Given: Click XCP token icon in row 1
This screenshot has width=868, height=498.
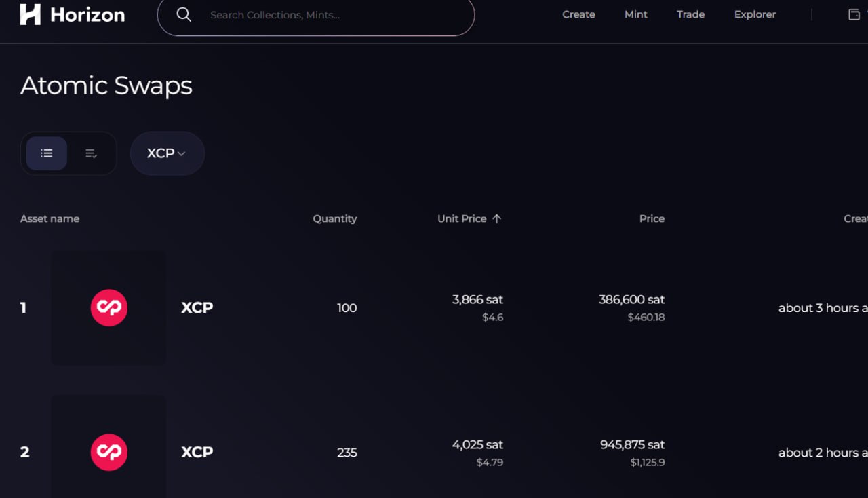Looking at the screenshot, I should pyautogui.click(x=109, y=307).
